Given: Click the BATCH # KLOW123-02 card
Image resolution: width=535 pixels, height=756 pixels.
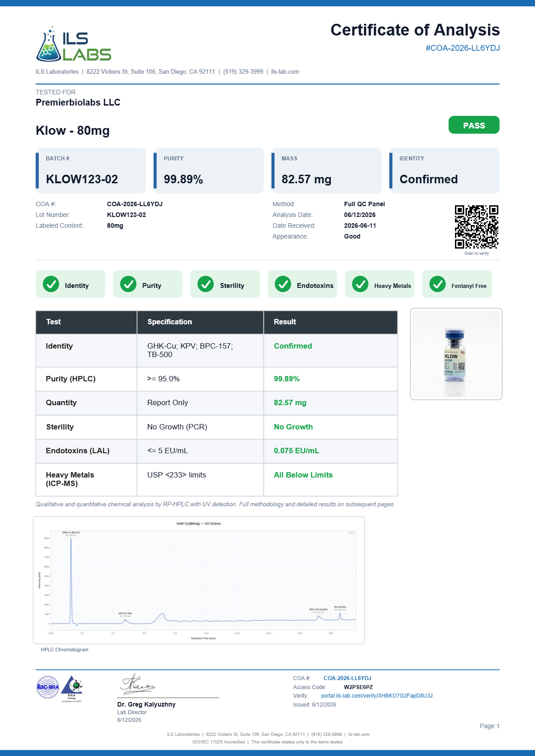Looking at the screenshot, I should 91,171.
